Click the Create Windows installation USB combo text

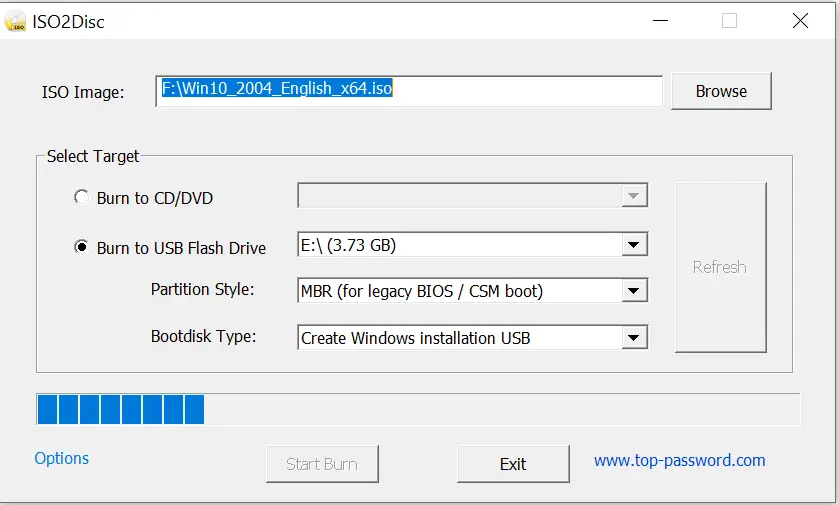[416, 338]
